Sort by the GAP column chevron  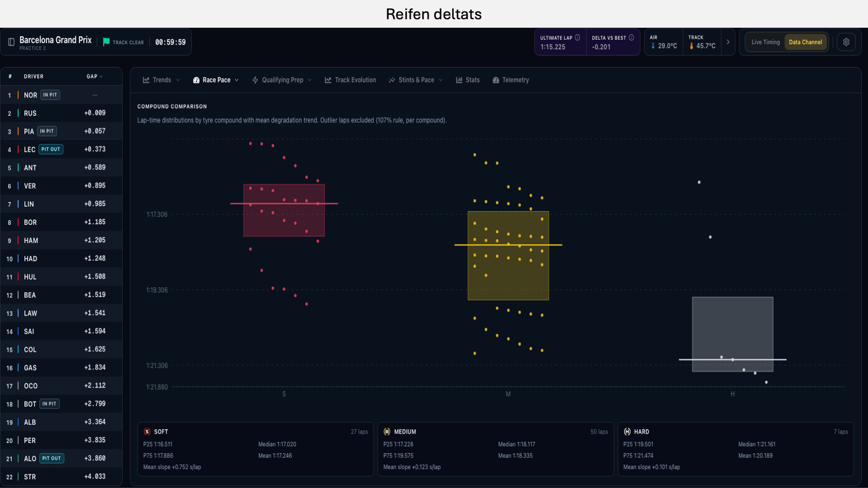click(x=101, y=76)
